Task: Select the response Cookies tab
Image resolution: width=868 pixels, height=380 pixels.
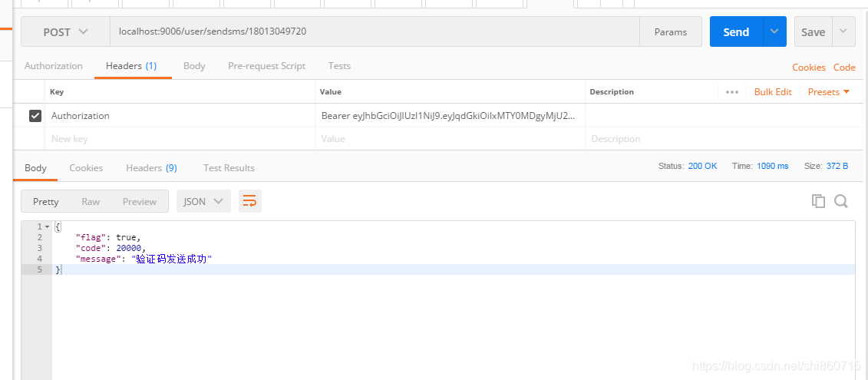Action: 86,168
